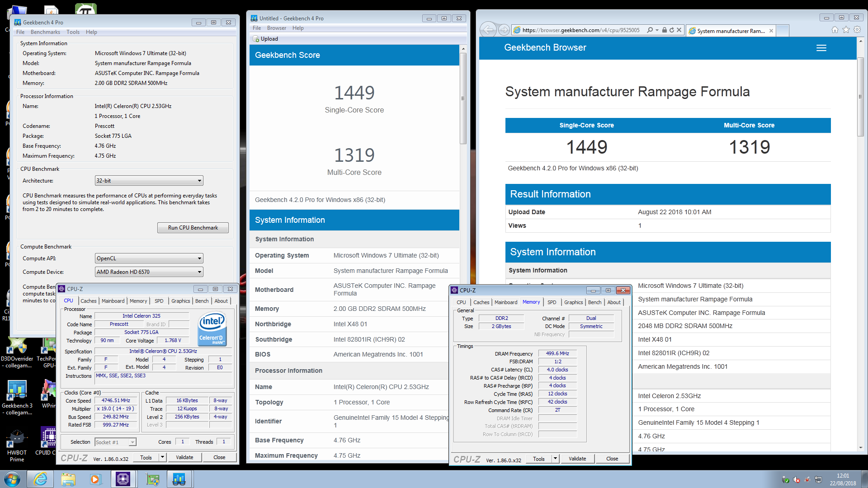Click the Upload icon in Geekbench result window
868x488 pixels.
256,39
